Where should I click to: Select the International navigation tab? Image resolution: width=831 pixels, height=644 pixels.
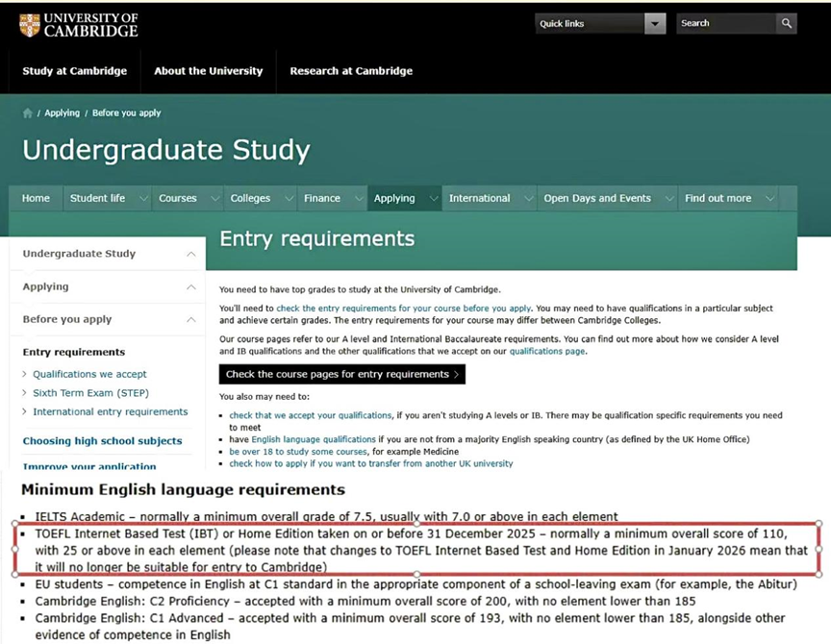tap(479, 199)
